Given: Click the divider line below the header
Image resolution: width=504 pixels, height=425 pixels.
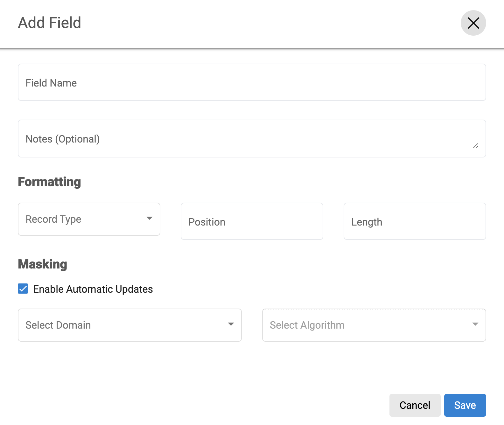Looking at the screenshot, I should point(252,49).
